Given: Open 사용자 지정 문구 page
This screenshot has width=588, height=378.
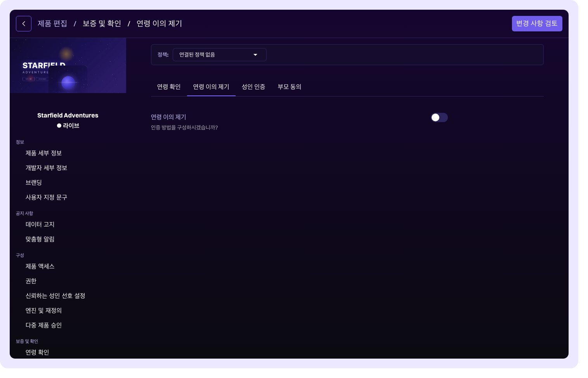Looking at the screenshot, I should (47, 197).
